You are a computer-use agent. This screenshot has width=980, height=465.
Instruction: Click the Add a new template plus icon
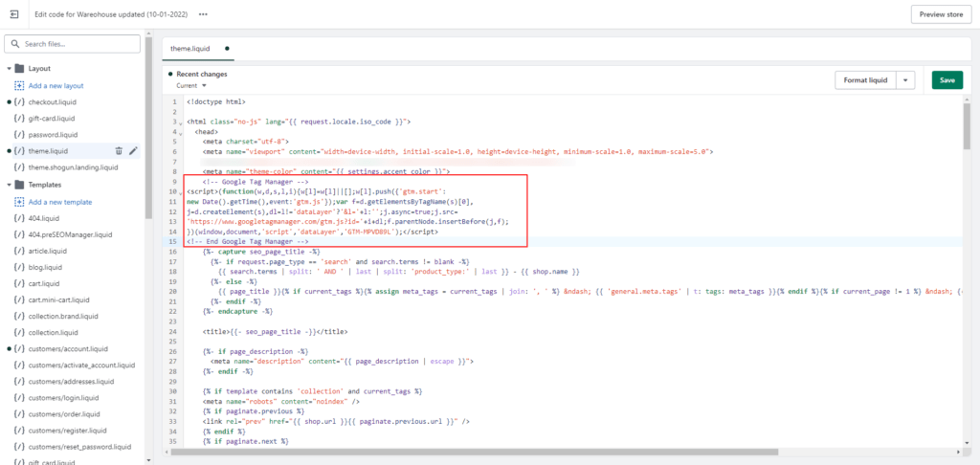[19, 202]
